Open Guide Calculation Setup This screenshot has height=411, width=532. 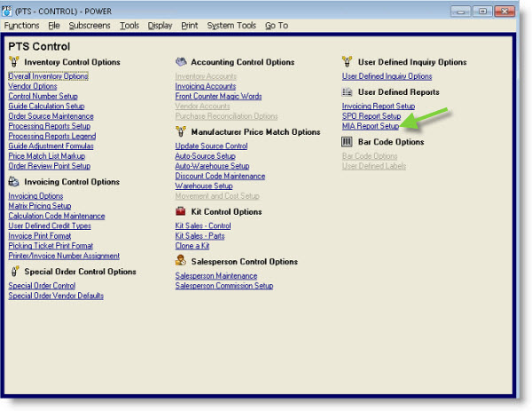coord(46,106)
